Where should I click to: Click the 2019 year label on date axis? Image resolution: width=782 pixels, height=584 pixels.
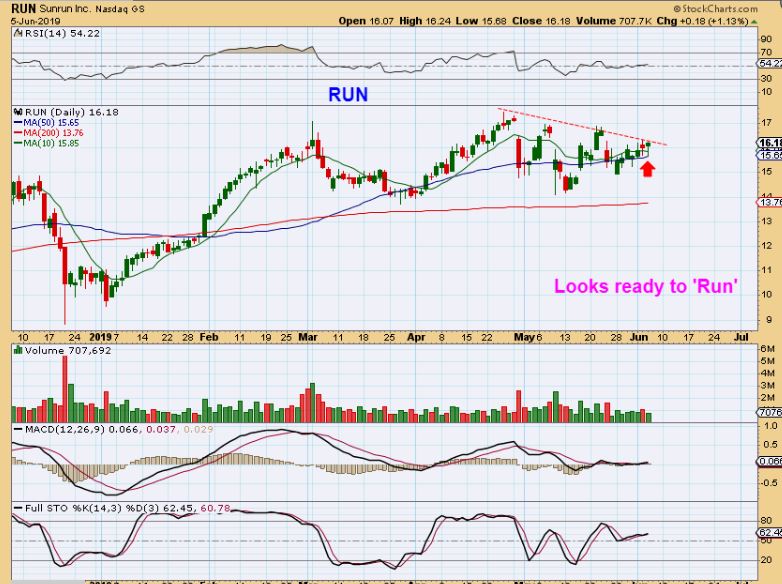pos(102,337)
